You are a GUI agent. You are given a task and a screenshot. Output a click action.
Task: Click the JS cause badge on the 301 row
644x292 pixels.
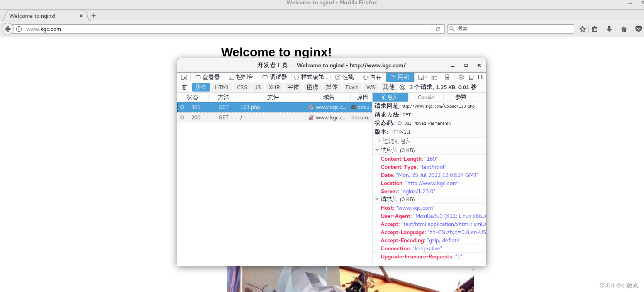coord(354,107)
